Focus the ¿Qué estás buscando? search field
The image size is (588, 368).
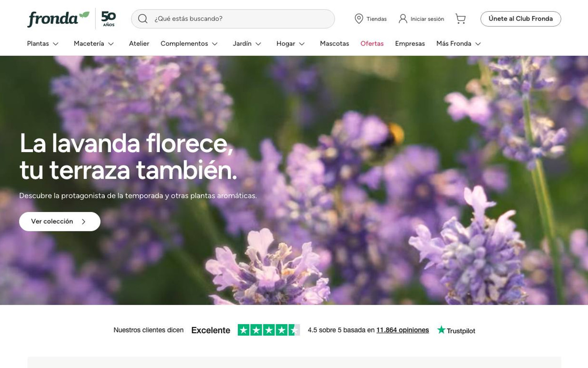click(x=233, y=19)
